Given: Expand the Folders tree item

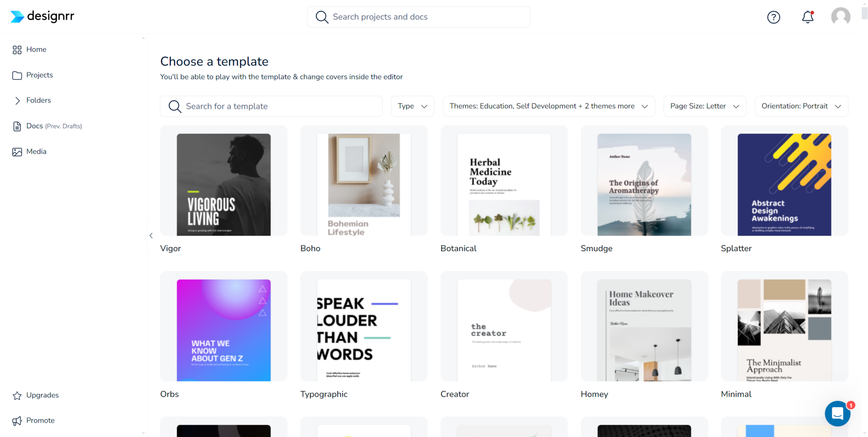Looking at the screenshot, I should (x=17, y=101).
